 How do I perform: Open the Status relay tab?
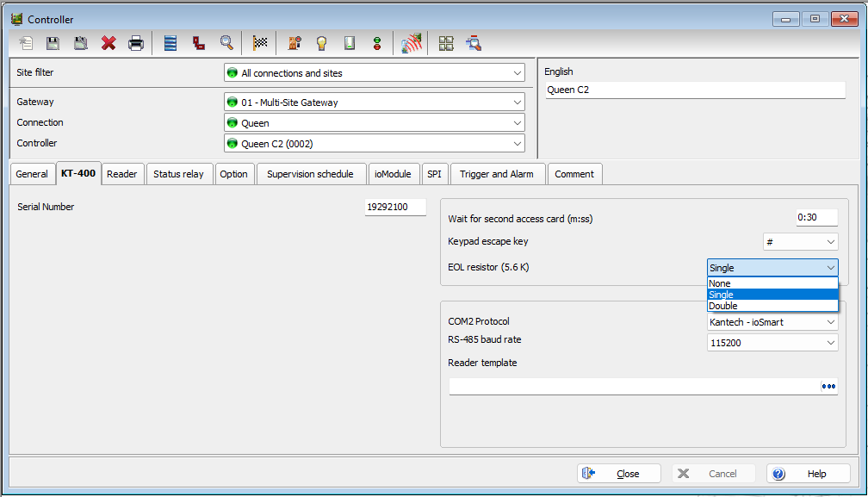click(179, 174)
